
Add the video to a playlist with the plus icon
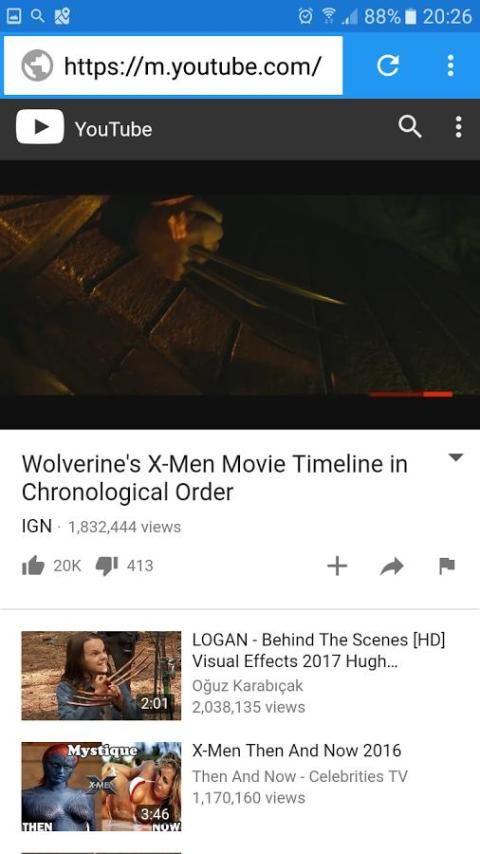click(337, 566)
